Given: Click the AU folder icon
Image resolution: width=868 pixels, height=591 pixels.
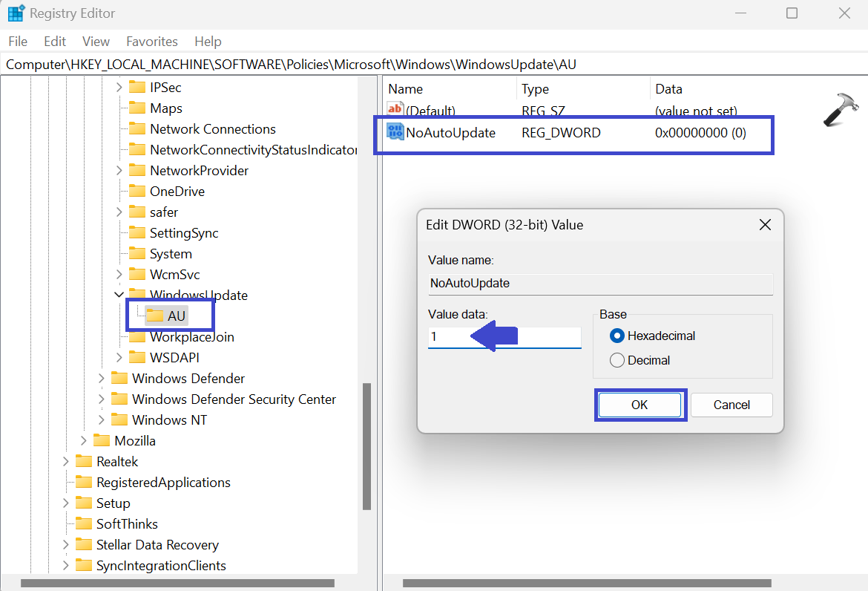Looking at the screenshot, I should click(x=154, y=316).
